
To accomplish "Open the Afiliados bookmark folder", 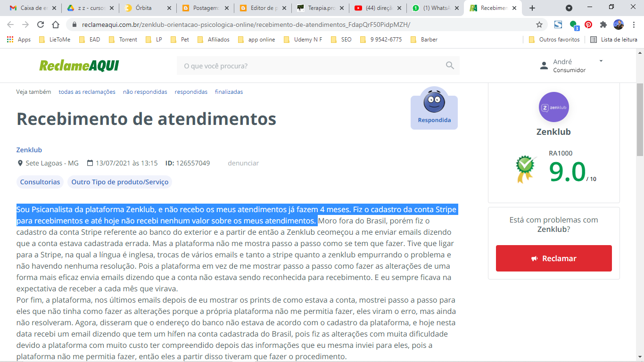I will pyautogui.click(x=214, y=40).
